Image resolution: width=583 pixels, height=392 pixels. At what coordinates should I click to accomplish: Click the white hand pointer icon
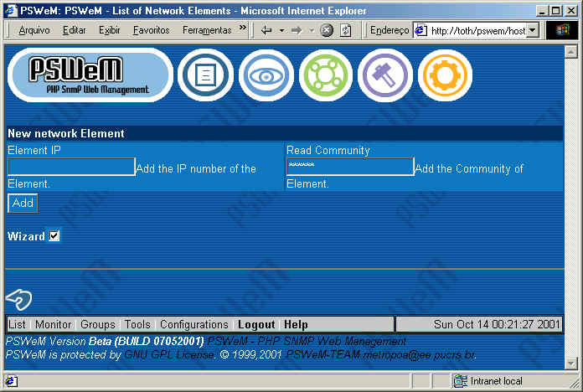tap(18, 298)
